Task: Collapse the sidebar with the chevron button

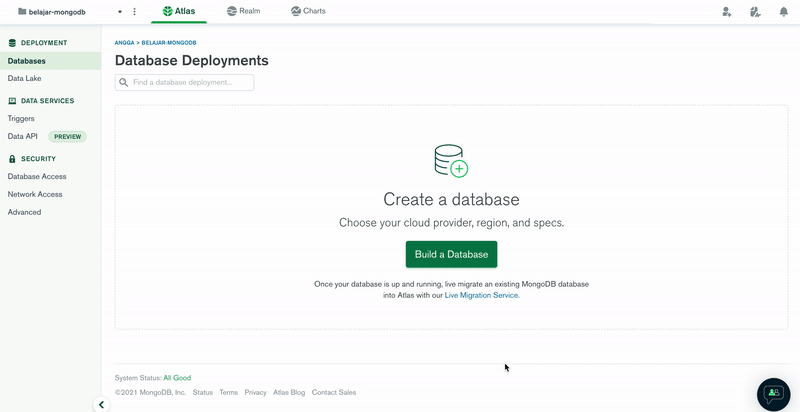Action: coord(101,405)
